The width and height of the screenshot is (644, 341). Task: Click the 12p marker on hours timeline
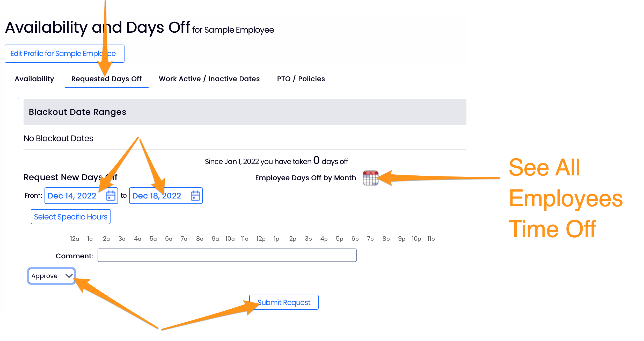pyautogui.click(x=261, y=239)
